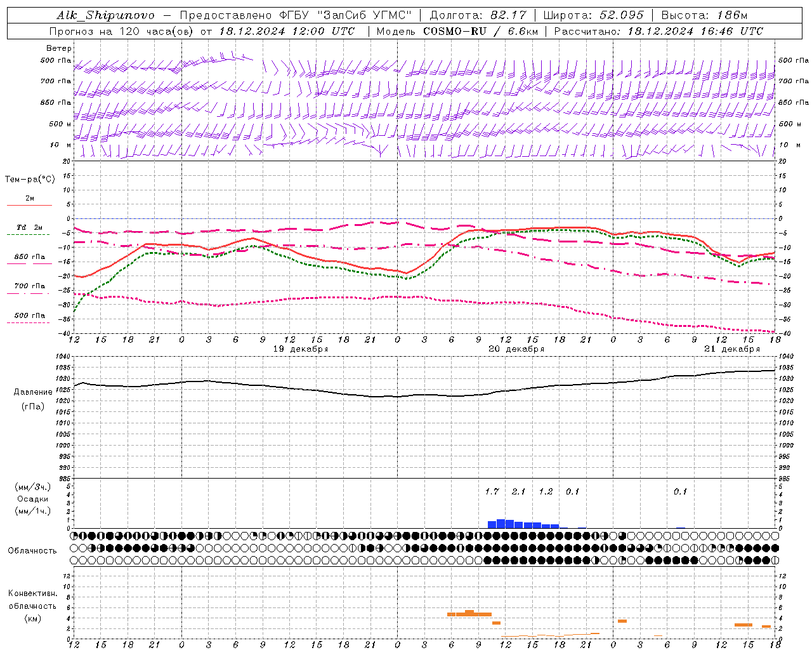Click the provider text ФГБУ "ЗапСиб УГМС"

(344, 15)
